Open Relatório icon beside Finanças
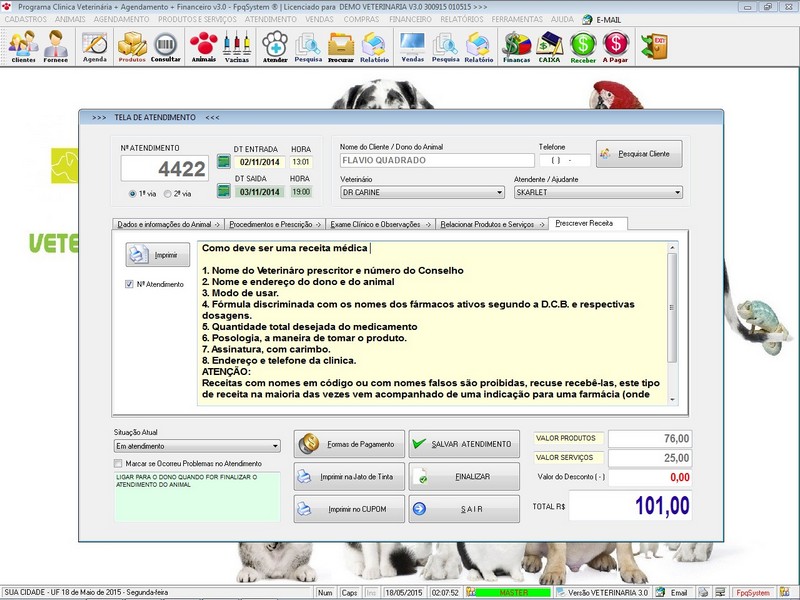Screen dimensions: 800x600 479,46
